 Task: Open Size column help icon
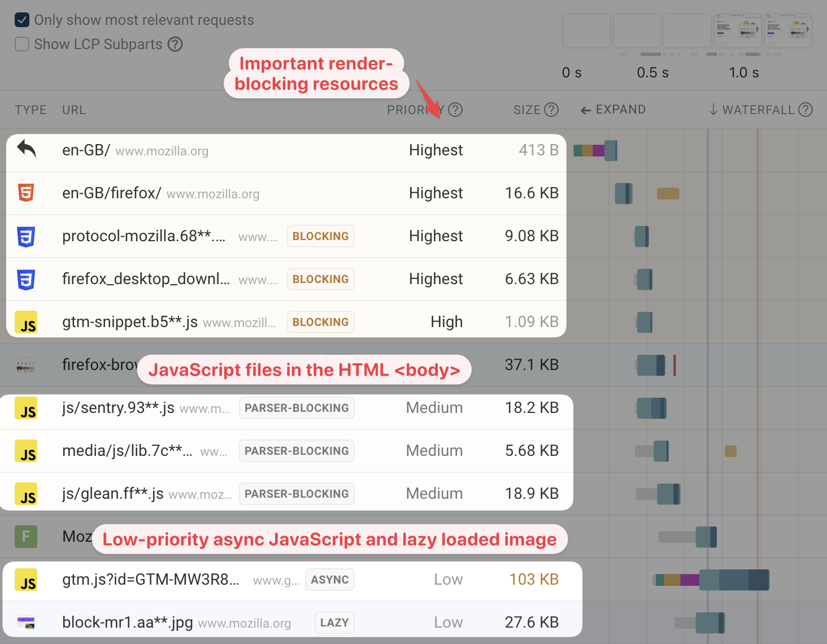551,110
